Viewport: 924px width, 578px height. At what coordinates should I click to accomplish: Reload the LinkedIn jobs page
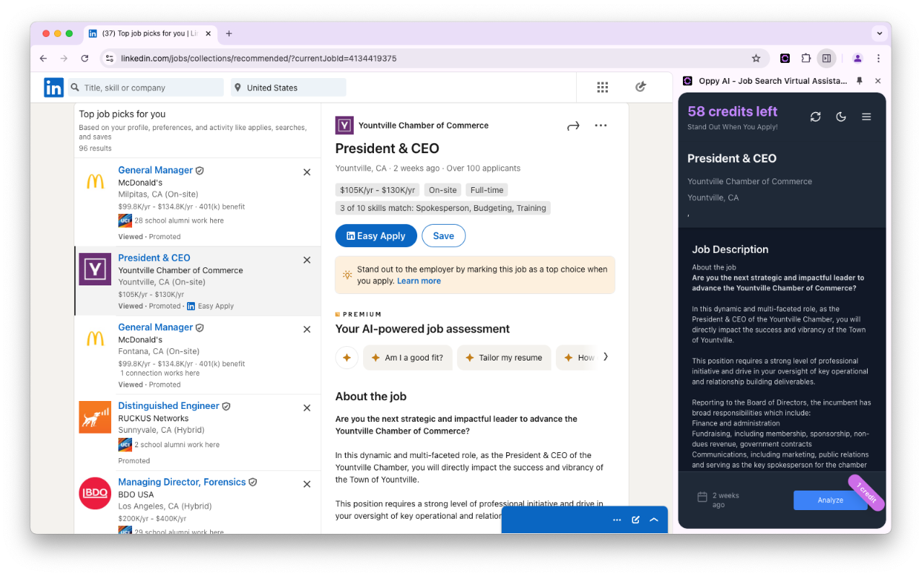(x=84, y=59)
